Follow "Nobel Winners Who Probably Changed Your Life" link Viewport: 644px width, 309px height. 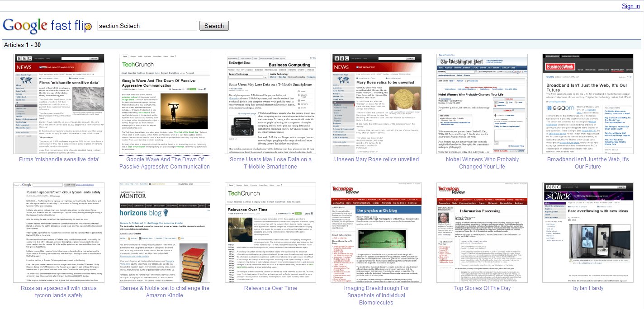click(x=482, y=163)
